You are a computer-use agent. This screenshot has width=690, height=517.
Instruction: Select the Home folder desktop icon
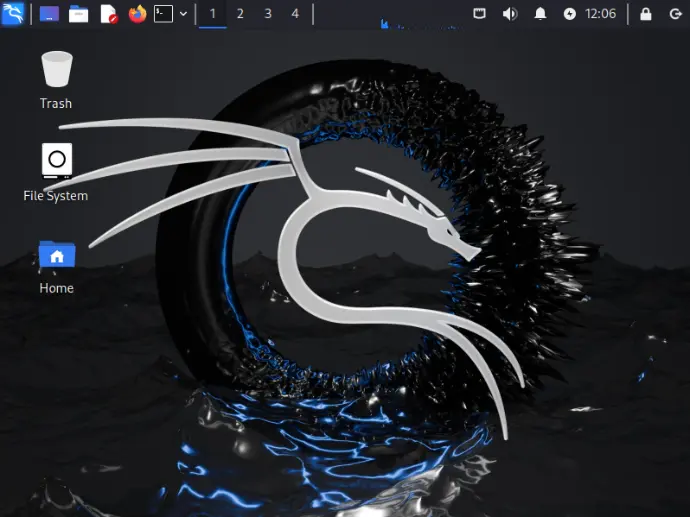point(57,268)
